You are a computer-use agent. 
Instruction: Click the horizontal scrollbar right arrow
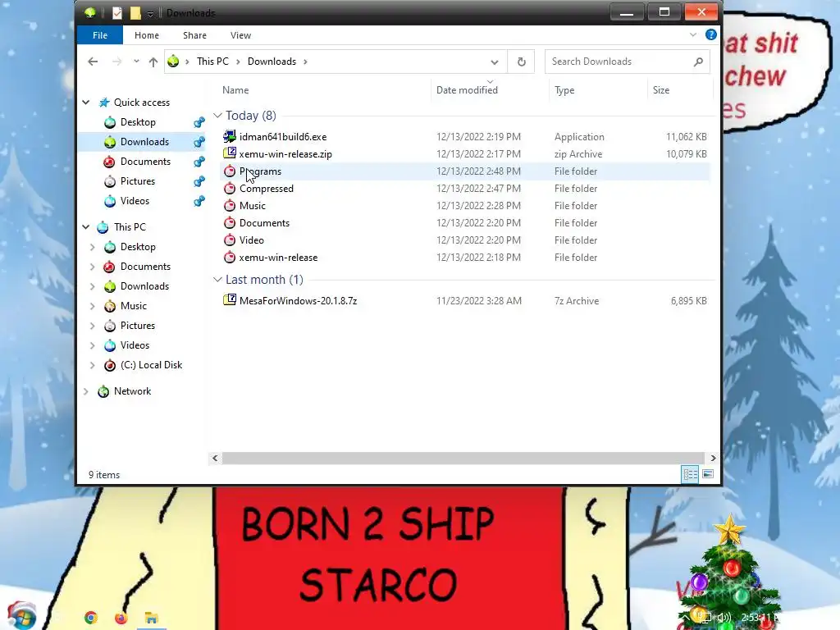pyautogui.click(x=713, y=458)
